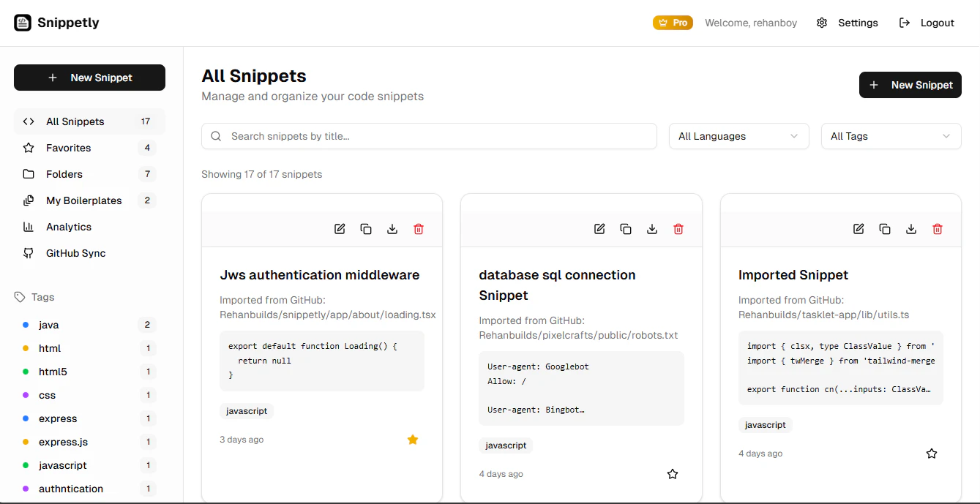Image resolution: width=980 pixels, height=504 pixels.
Task: Collapse the Tags section in sidebar
Action: 34,297
